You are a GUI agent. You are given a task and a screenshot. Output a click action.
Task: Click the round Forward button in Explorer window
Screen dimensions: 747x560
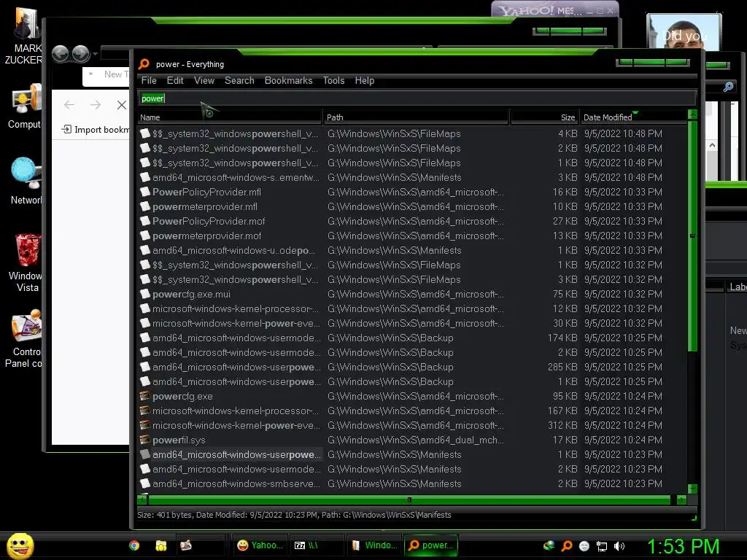[x=80, y=54]
